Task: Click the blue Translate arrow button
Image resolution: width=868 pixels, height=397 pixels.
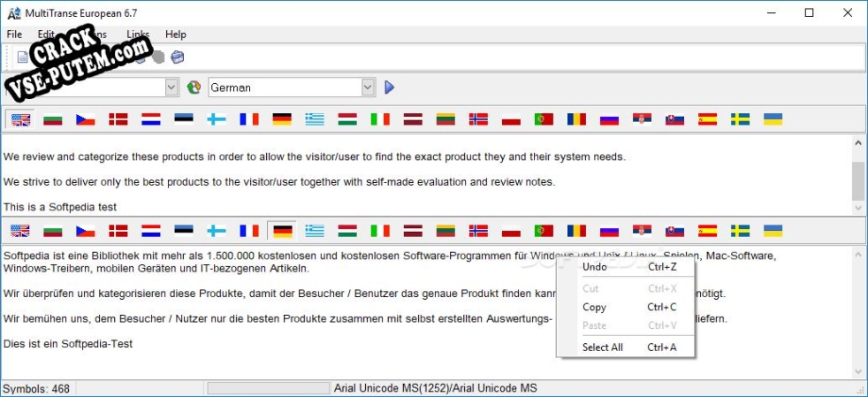Action: click(389, 88)
